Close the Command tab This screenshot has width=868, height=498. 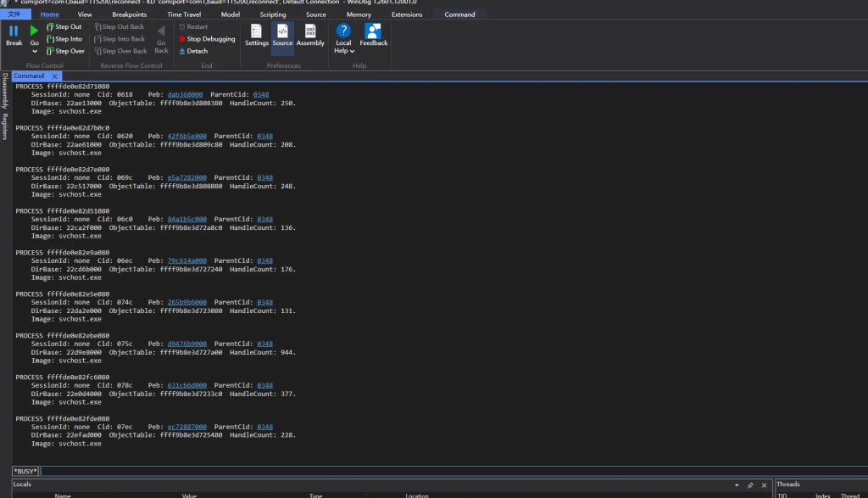pos(55,76)
